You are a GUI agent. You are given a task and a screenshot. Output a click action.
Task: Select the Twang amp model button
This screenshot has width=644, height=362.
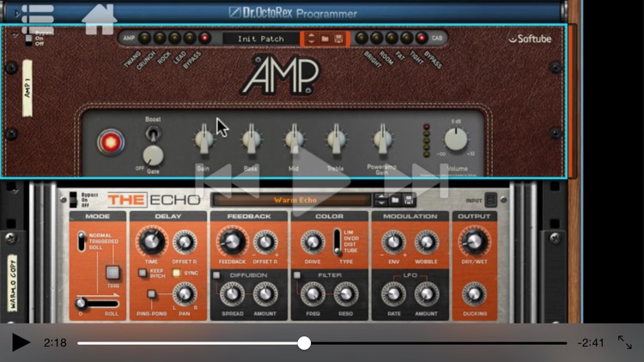[144, 38]
